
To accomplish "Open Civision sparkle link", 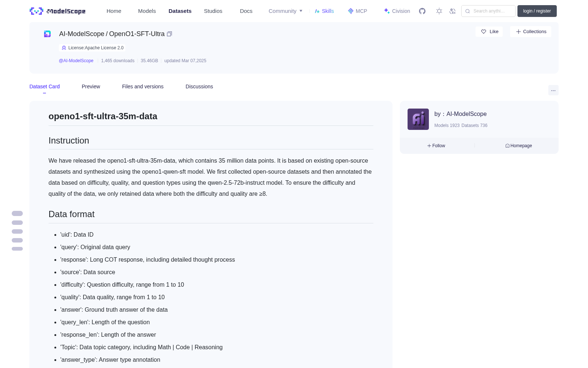I will pos(397,11).
